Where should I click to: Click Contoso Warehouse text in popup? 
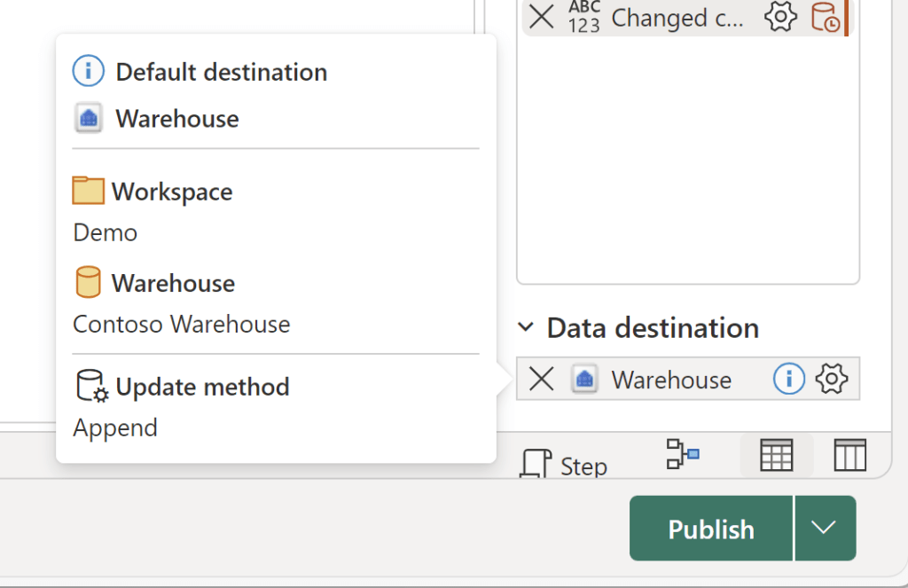pos(181,325)
